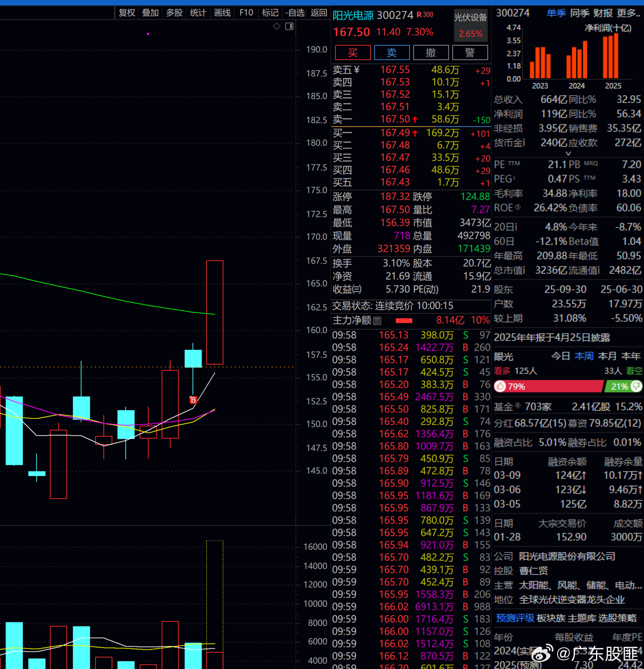This screenshot has height=669, width=644.
Task: Select the 本周 sentiment period
Action: click(584, 356)
